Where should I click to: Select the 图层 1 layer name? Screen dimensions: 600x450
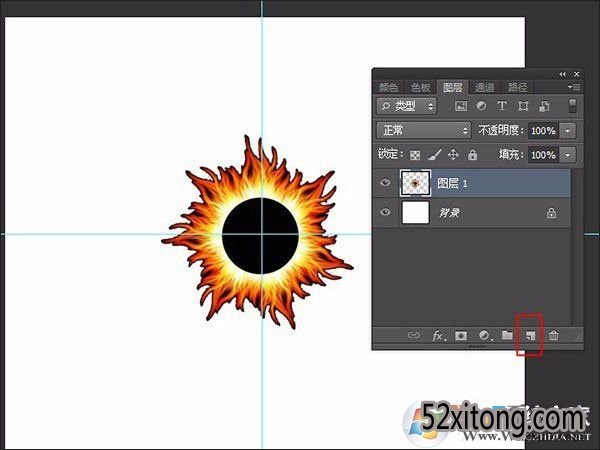click(452, 183)
